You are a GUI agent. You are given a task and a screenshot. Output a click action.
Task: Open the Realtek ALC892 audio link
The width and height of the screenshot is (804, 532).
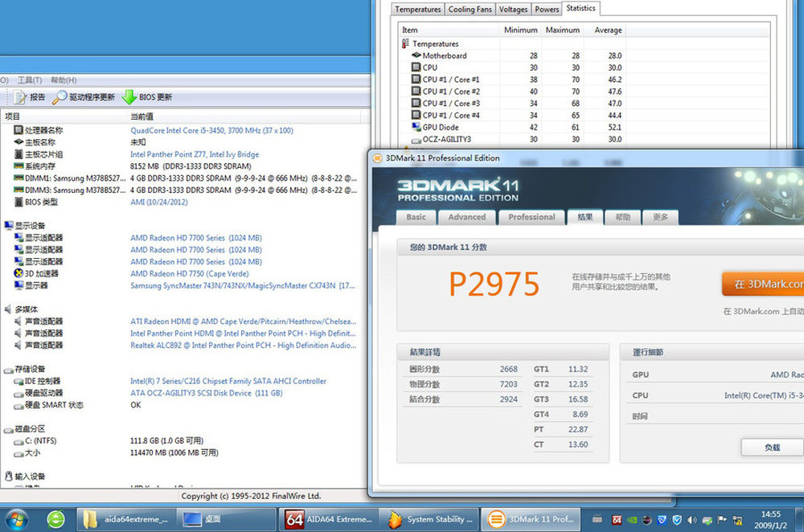[243, 346]
